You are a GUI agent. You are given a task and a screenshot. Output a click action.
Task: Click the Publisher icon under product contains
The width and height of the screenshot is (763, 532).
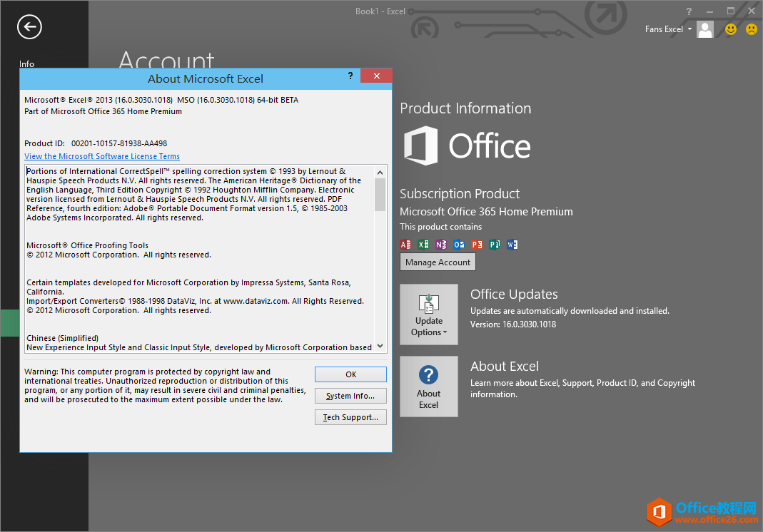pos(495,245)
